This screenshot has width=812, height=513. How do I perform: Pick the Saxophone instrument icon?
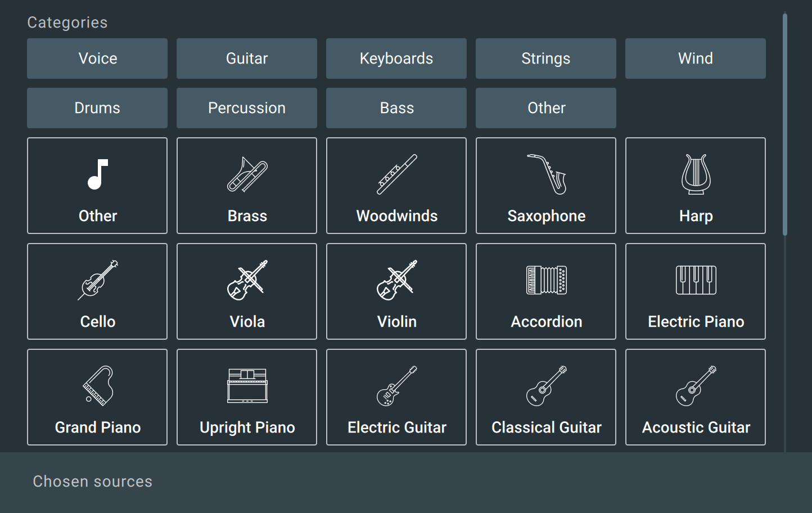pos(547,174)
